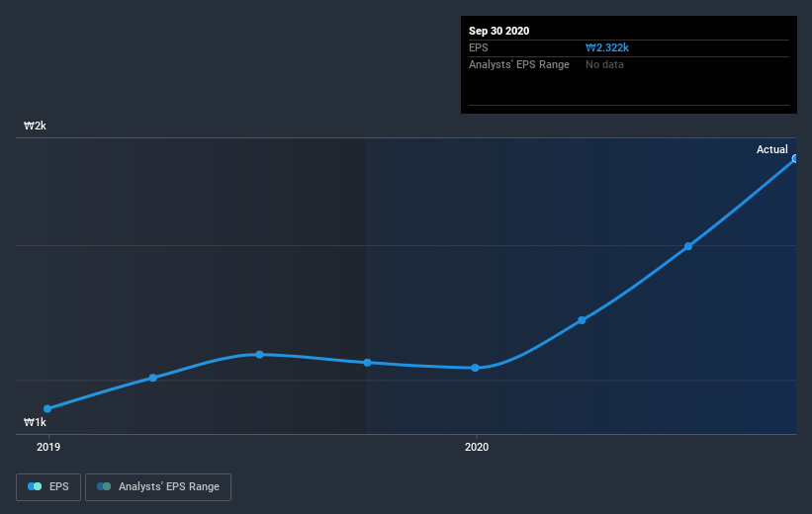This screenshot has height=514, width=812.
Task: Click the 'EPS' row label in tooltip
Action: point(478,47)
